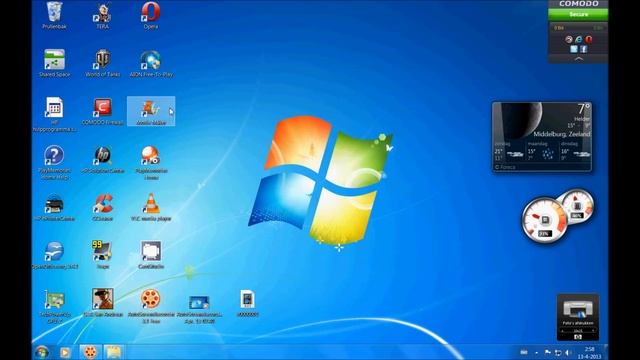This screenshot has height=360, width=640.
Task: Open the recorded video file with blue thumbnail
Action: tap(199, 309)
